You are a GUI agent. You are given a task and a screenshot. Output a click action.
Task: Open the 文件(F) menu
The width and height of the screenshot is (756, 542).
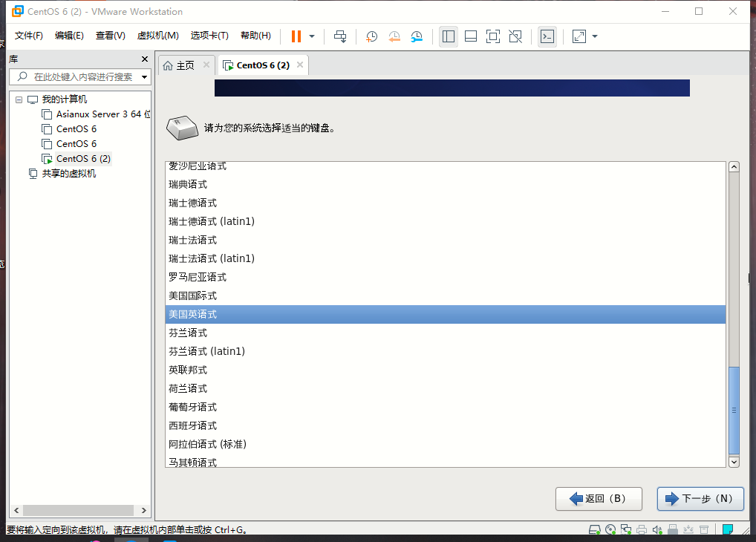click(x=29, y=36)
